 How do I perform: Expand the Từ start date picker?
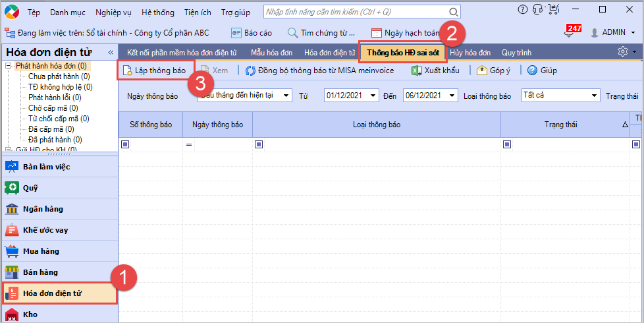(x=374, y=96)
